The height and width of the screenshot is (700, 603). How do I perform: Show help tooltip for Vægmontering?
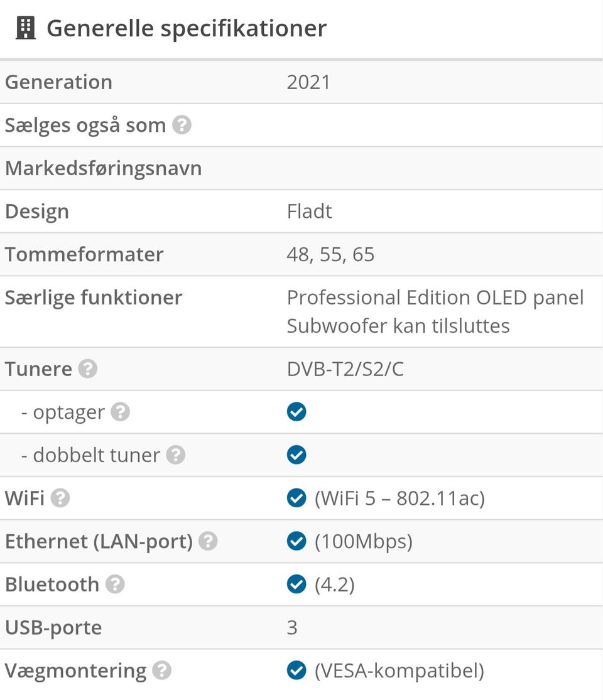tap(161, 670)
